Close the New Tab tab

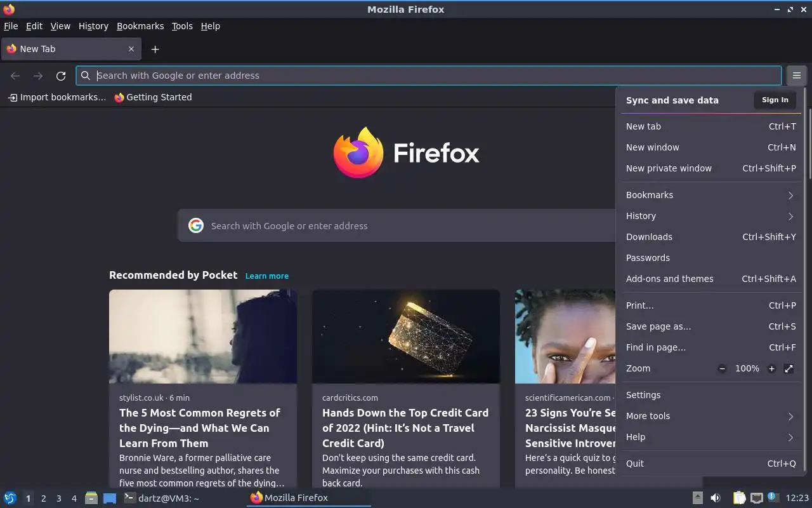tap(131, 49)
